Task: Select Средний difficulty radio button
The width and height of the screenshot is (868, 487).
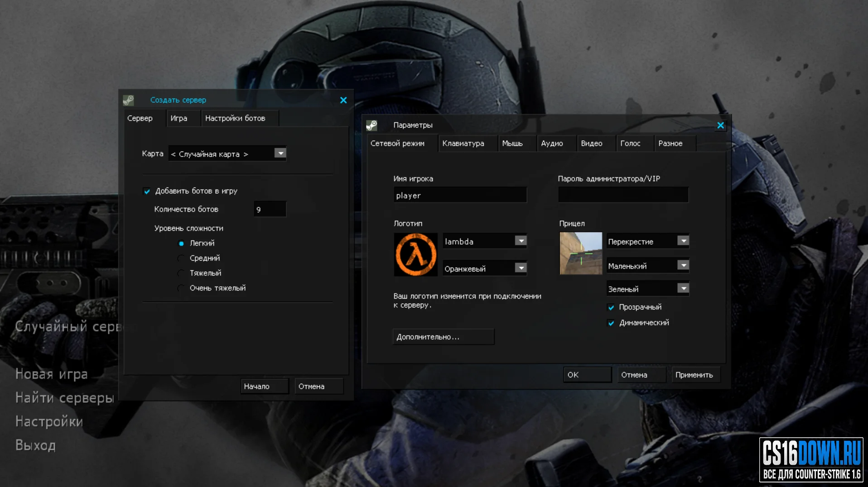Action: pyautogui.click(x=181, y=258)
